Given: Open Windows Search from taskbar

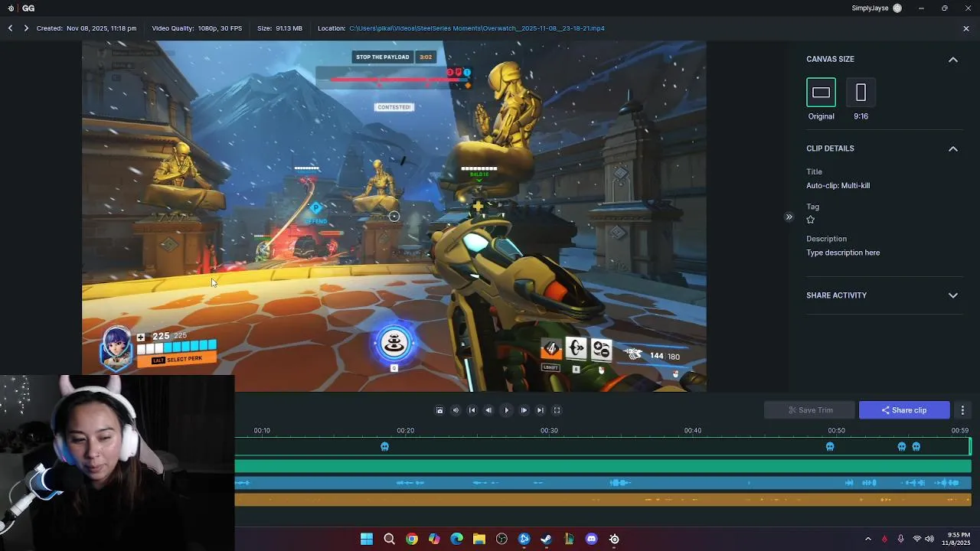Looking at the screenshot, I should pos(389,539).
